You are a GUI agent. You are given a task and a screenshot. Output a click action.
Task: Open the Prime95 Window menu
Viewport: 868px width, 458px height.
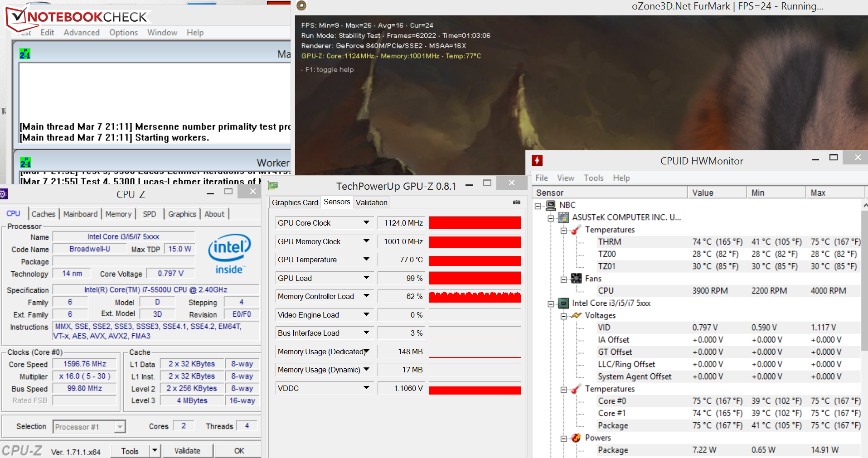[x=162, y=33]
